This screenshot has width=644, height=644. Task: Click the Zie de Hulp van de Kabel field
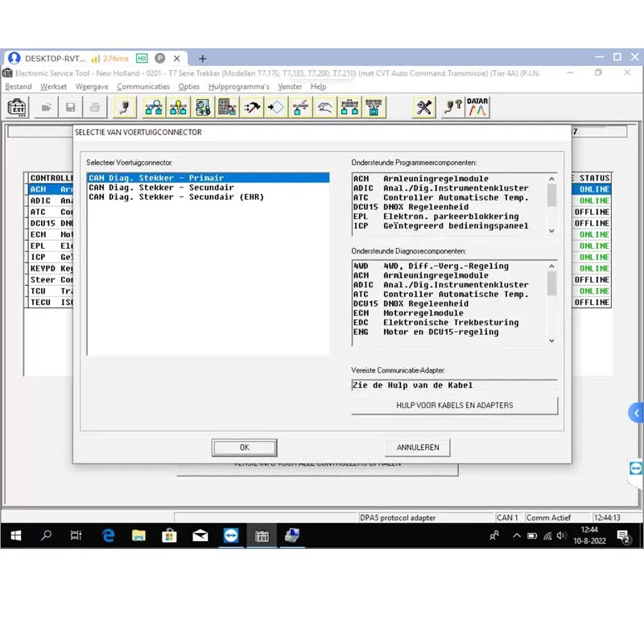455,386
